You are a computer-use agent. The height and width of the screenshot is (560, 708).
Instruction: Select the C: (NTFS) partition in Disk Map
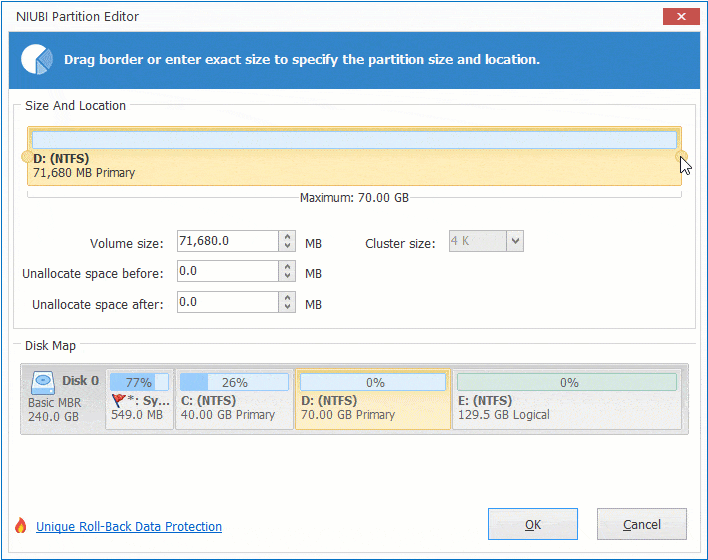click(234, 400)
